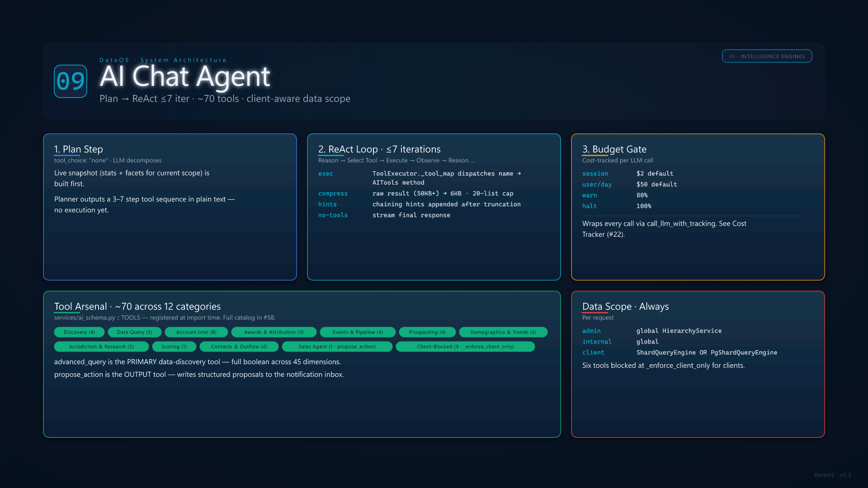Image resolution: width=868 pixels, height=488 pixels.
Task: Click the DataOS System Architecture label
Action: coord(163,60)
